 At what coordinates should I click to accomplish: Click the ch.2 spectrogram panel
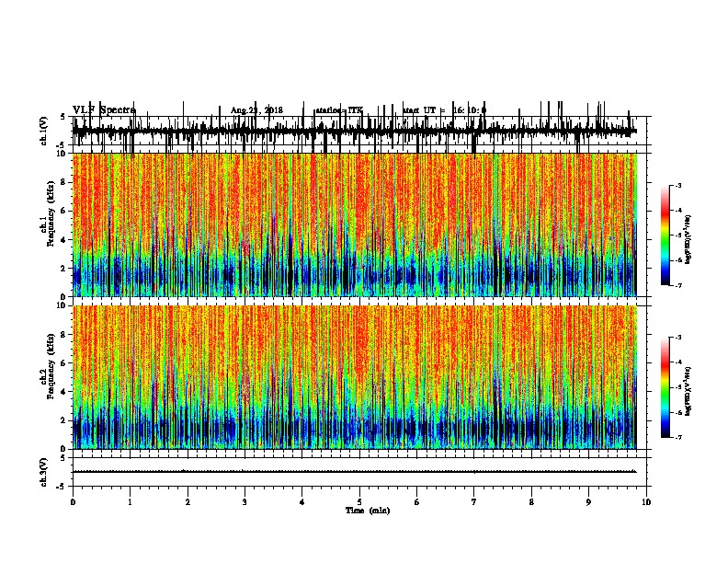355,377
